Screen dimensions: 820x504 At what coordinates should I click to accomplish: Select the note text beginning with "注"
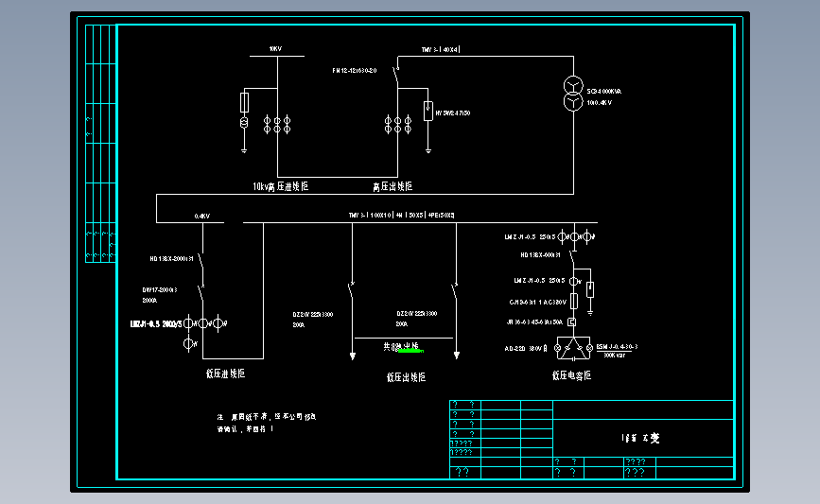[x=267, y=423]
